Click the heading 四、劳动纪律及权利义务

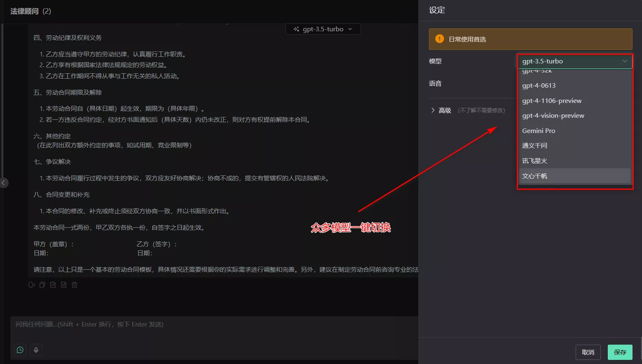[68, 38]
